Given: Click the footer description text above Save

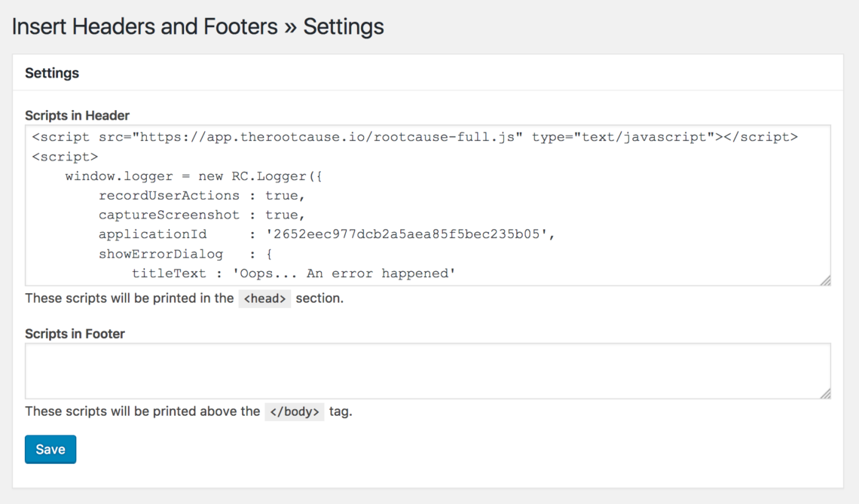Looking at the screenshot, I should [x=142, y=412].
